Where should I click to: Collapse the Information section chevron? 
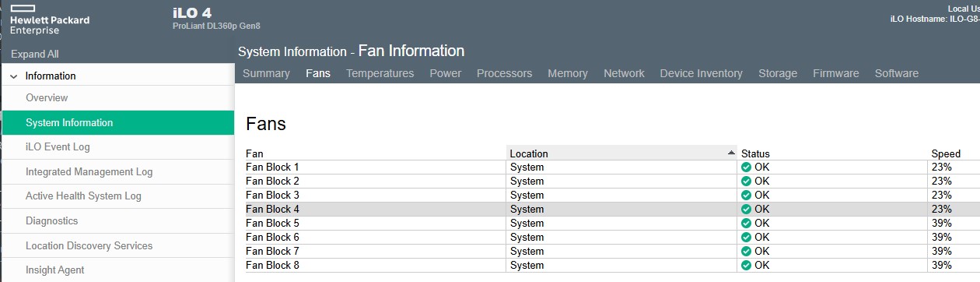click(x=14, y=76)
